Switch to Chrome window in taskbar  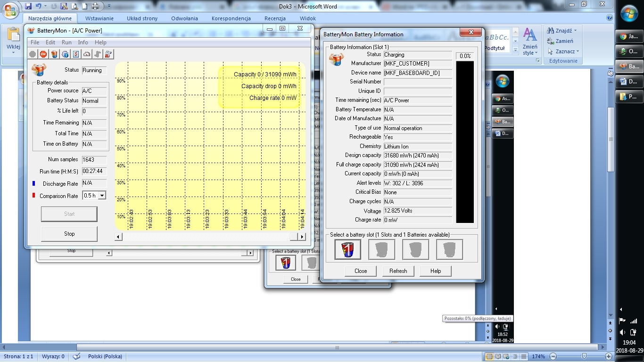click(629, 36)
